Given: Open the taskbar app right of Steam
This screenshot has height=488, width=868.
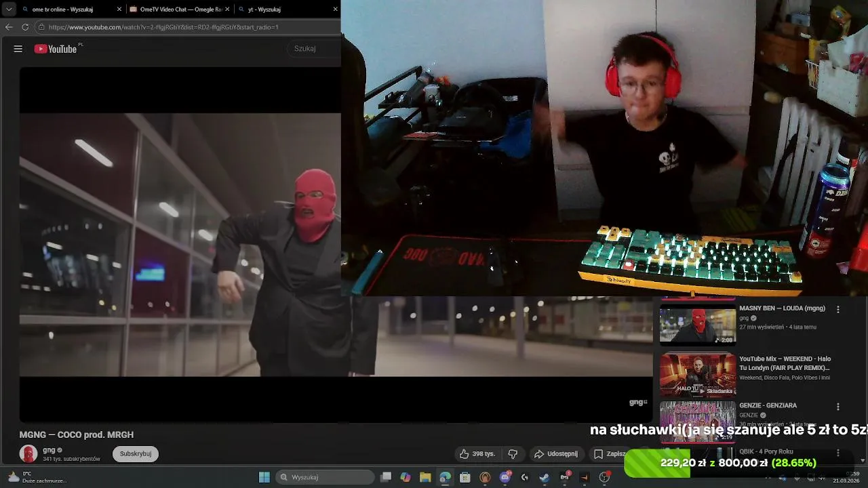Looking at the screenshot, I should [565, 477].
